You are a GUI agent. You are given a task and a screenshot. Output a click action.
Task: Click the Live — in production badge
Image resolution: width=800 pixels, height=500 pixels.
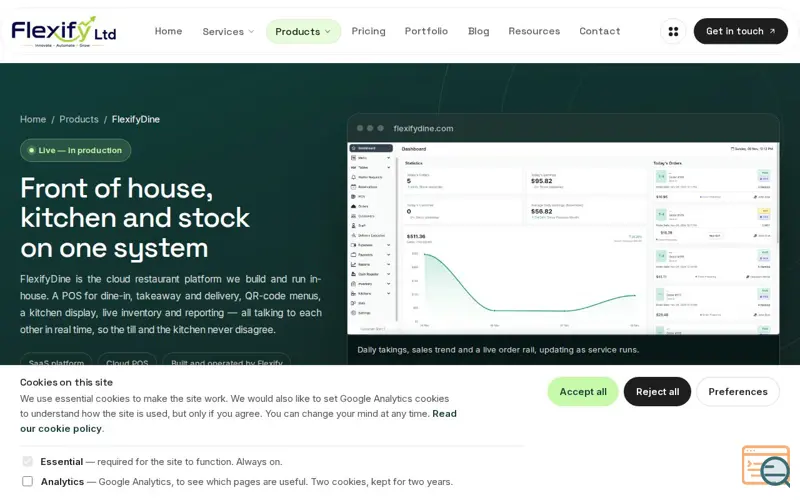coord(76,151)
